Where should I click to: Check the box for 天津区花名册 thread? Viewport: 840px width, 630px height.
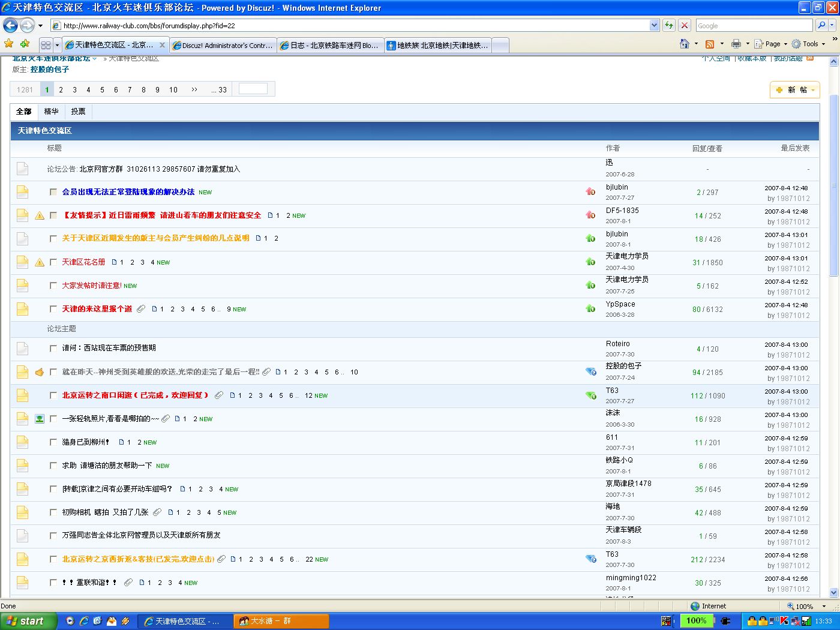click(x=53, y=262)
